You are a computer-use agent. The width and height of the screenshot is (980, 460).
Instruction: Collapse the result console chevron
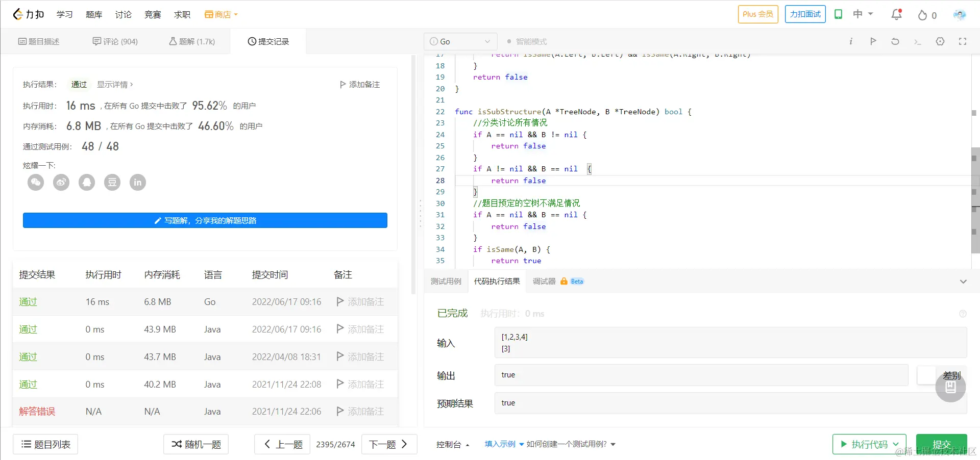click(x=963, y=282)
